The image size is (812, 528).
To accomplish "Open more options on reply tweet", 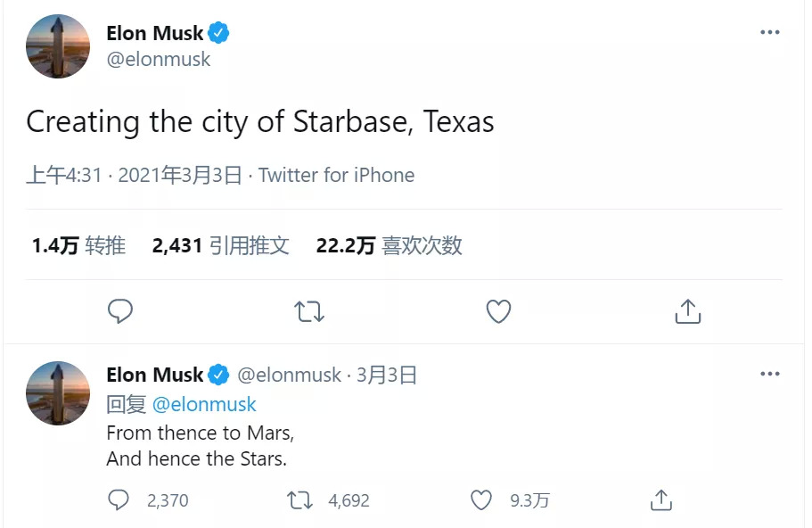I will 769,374.
